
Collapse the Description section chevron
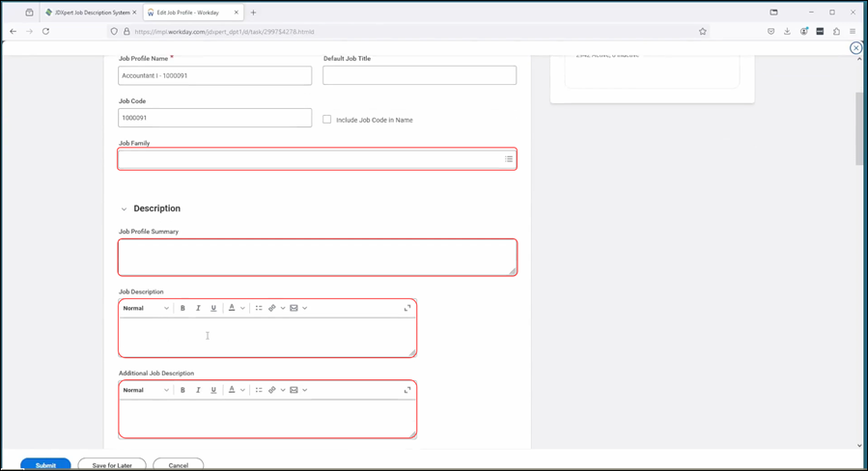[x=124, y=209]
